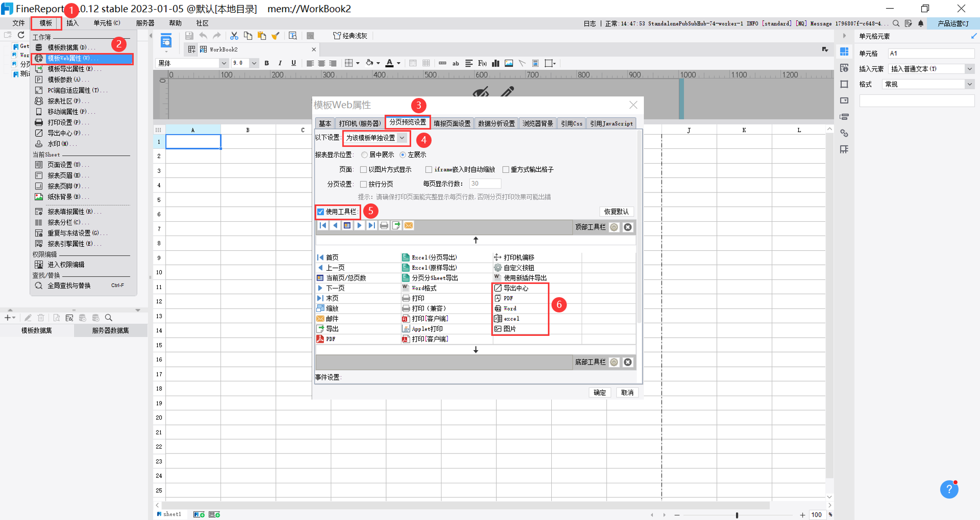Click the Copy icon in the main toolbar
The width and height of the screenshot is (980, 520).
click(248, 36)
